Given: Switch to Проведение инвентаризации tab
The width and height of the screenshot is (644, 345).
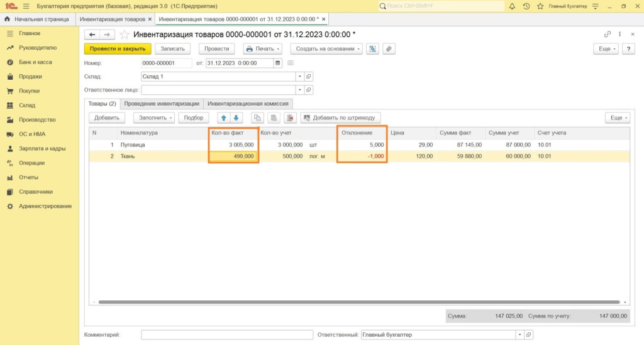Looking at the screenshot, I should pyautogui.click(x=162, y=104).
